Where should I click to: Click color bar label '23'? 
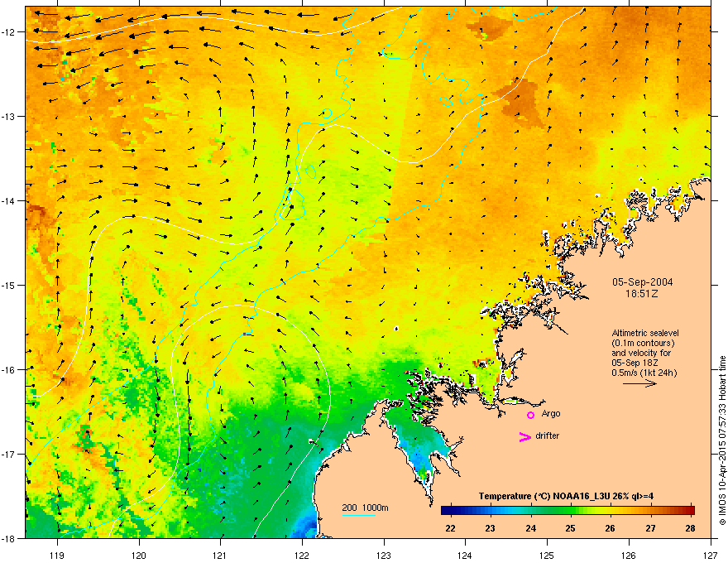490,528
